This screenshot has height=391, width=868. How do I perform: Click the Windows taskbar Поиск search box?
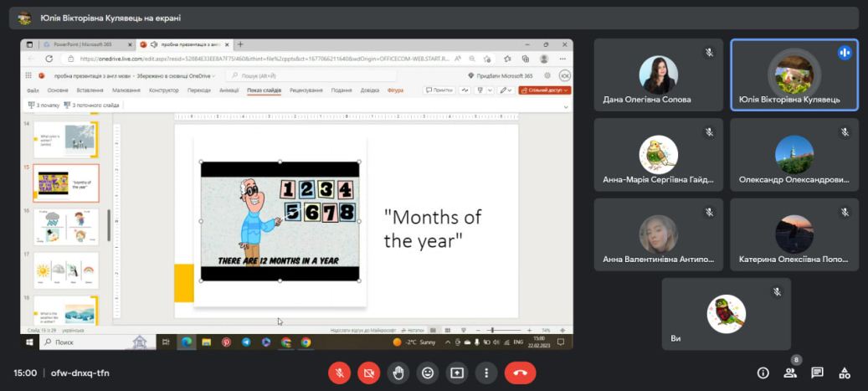pyautogui.click(x=96, y=342)
